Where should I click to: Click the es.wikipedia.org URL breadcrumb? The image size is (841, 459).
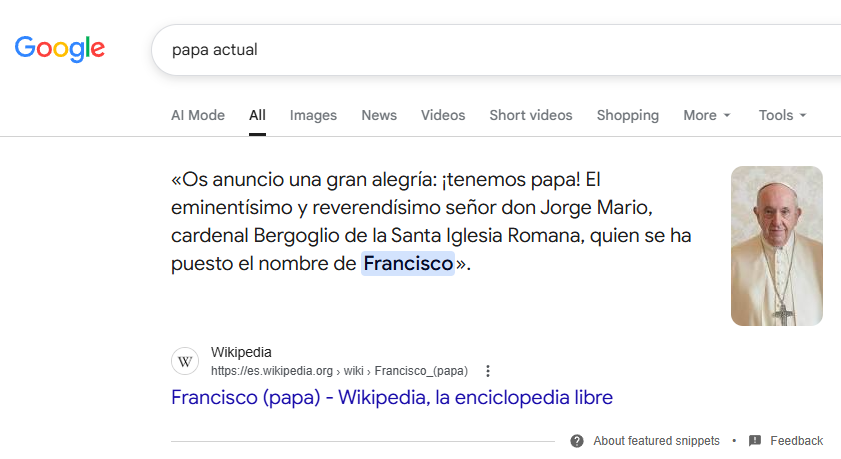[x=339, y=371]
